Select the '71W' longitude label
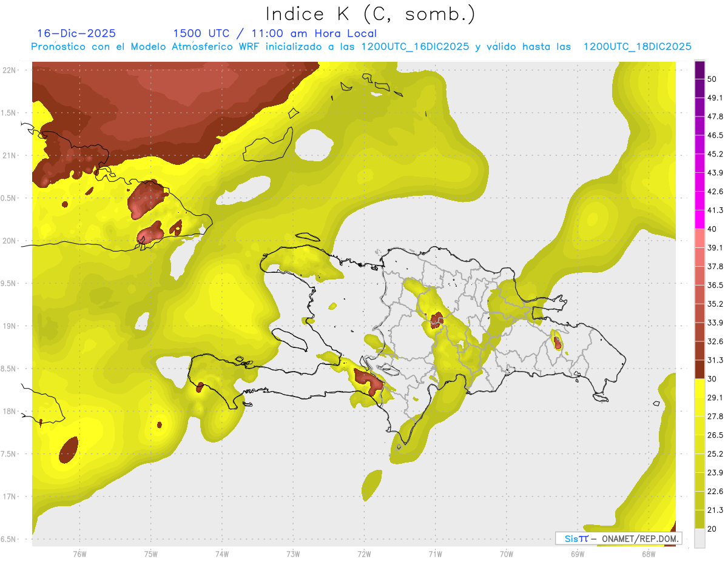 435,554
